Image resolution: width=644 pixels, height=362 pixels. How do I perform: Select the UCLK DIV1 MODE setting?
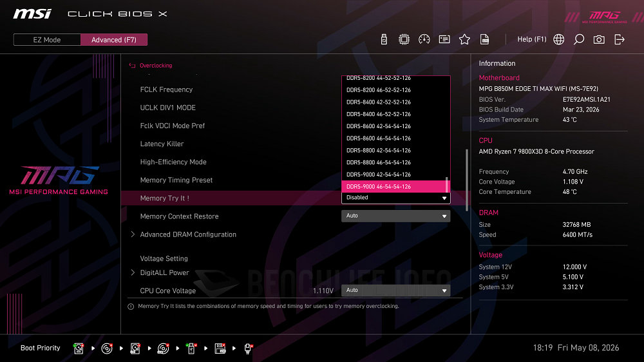tap(168, 108)
